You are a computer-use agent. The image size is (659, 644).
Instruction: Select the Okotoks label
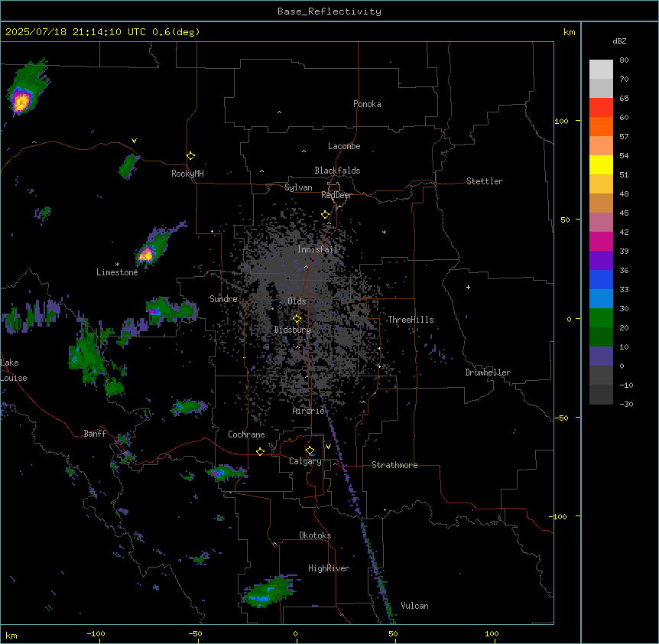click(x=315, y=535)
